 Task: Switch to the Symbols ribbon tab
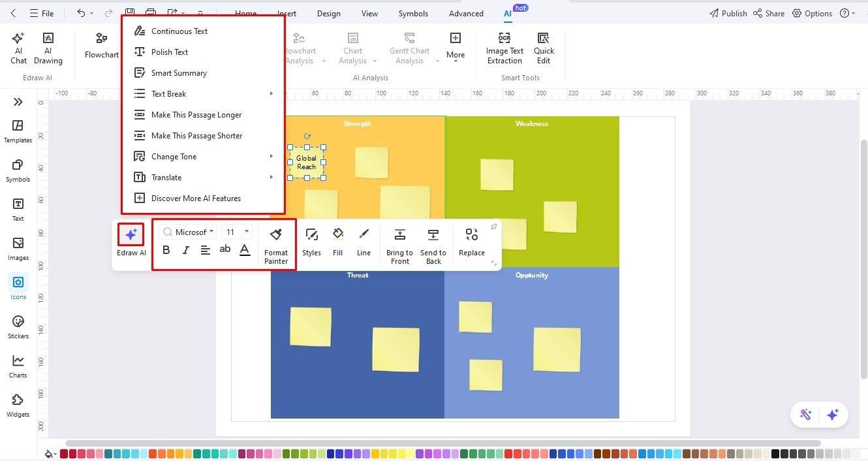tap(413, 13)
